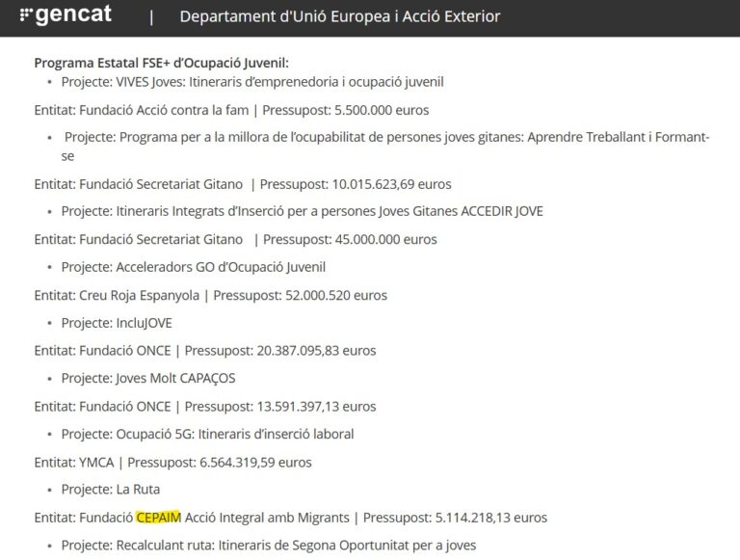
Task: Click the Joves Molt CAPAÇOS project
Action: [x=148, y=378]
